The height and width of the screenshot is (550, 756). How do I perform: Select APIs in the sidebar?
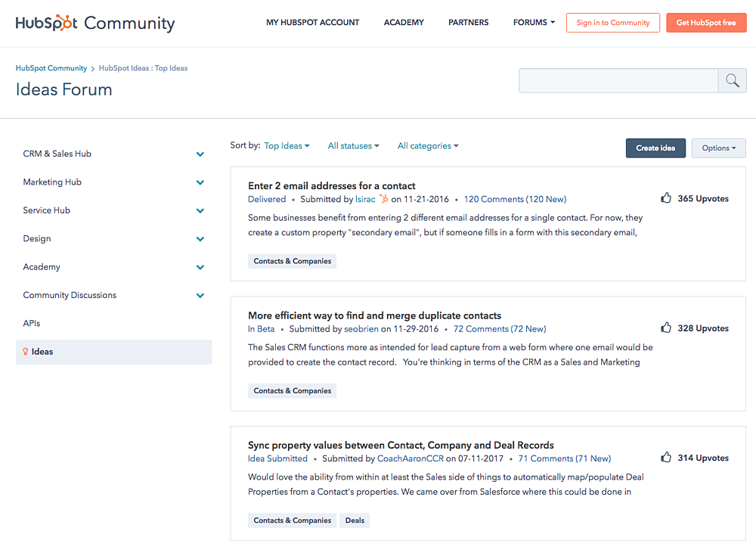pos(31,323)
